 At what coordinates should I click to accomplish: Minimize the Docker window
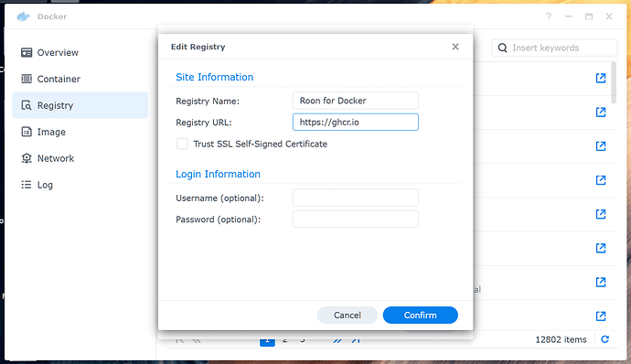coord(569,16)
